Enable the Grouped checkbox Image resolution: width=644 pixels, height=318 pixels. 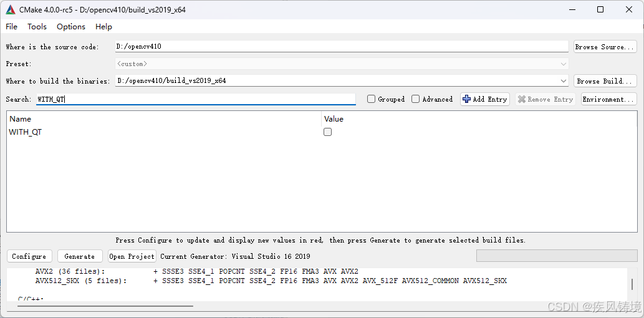[x=372, y=99]
